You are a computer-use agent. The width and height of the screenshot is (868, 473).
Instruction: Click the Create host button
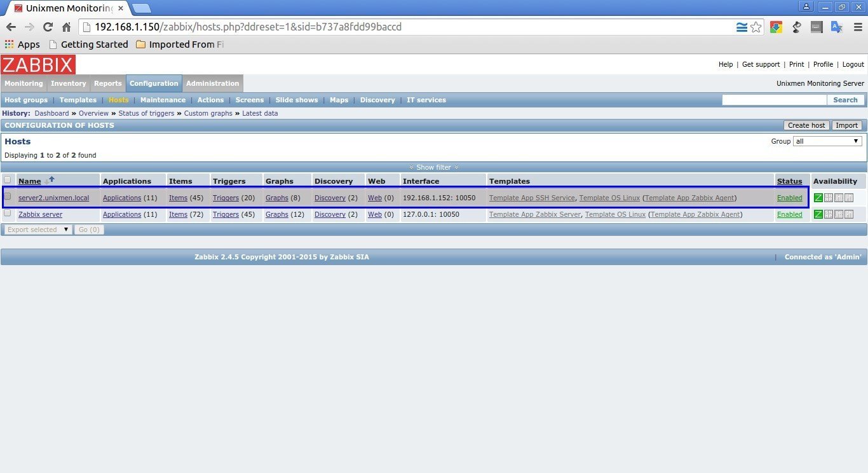[806, 125]
